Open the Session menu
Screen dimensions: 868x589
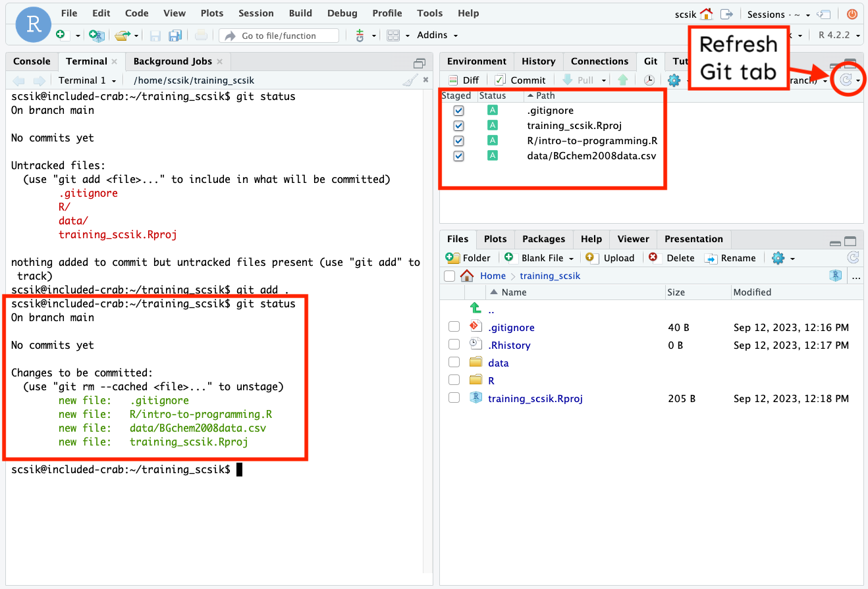[256, 13]
